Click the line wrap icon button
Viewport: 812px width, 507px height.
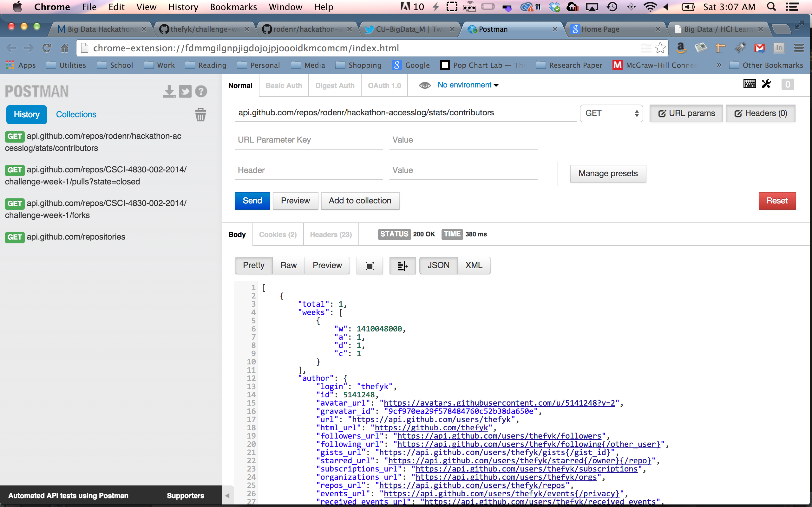402,266
